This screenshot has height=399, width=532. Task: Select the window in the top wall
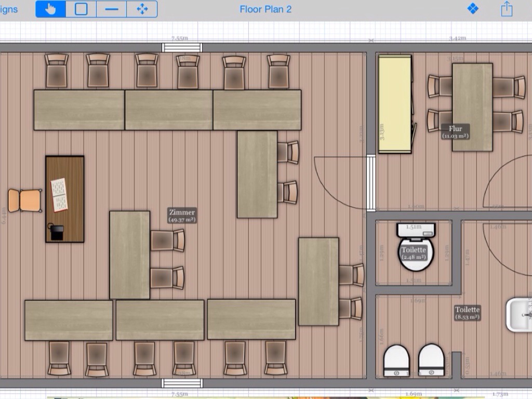click(182, 47)
